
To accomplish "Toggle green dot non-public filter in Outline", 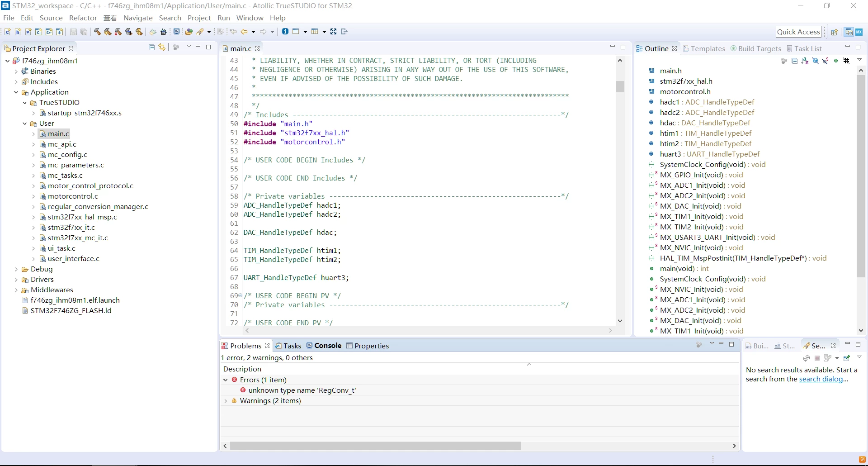I will pos(836,61).
